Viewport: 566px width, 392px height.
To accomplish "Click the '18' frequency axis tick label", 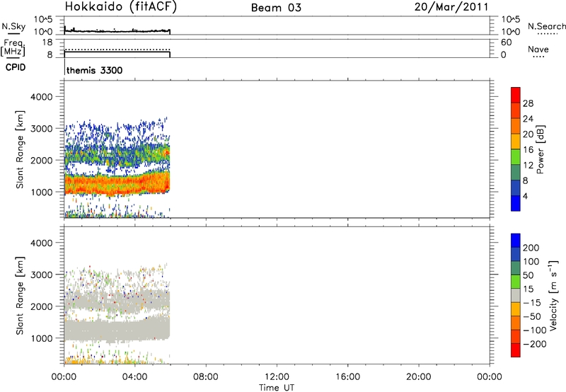I will click(47, 42).
